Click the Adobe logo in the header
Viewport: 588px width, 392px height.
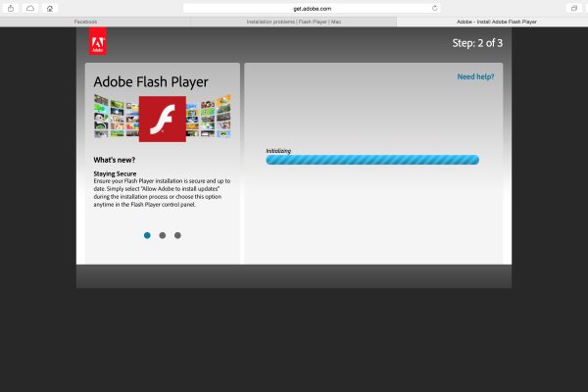click(98, 40)
